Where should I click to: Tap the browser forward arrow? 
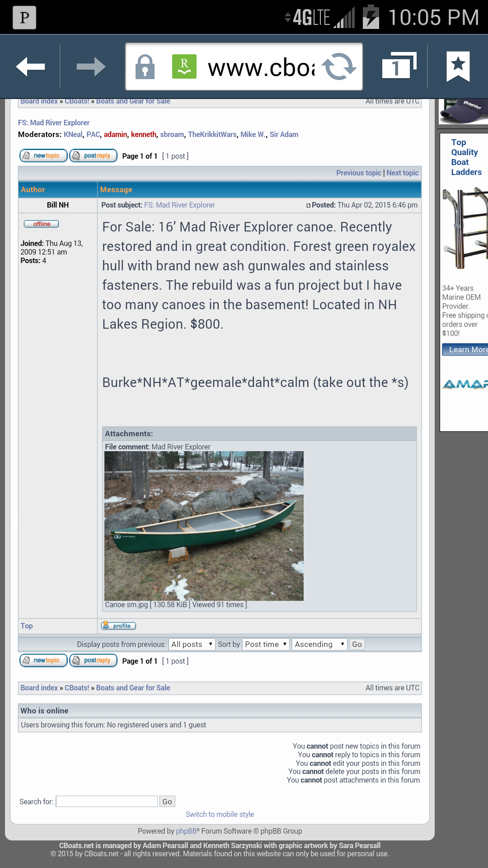pyautogui.click(x=91, y=67)
